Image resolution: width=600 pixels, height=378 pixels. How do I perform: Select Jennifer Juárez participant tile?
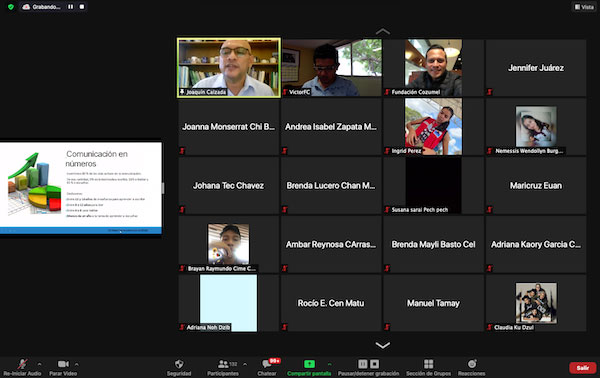pos(536,68)
